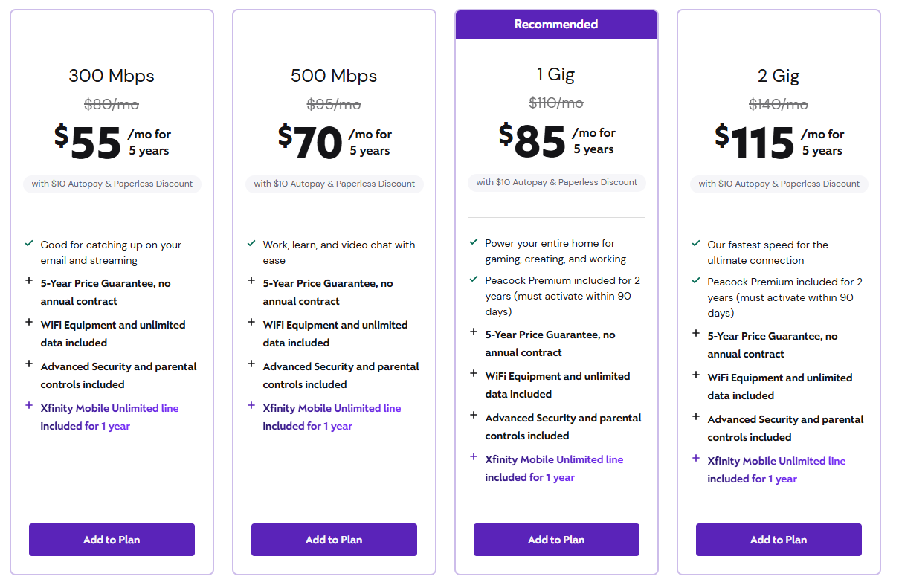Image resolution: width=899 pixels, height=588 pixels.
Task: Expand 5-Year Price Guarantee plus icon under 1 Gig
Action: pyautogui.click(x=474, y=332)
